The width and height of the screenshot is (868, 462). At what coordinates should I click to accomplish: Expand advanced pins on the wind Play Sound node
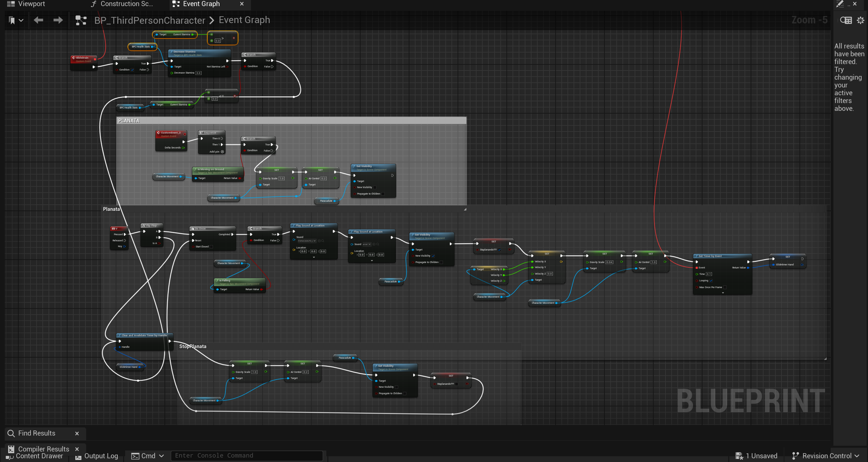click(372, 261)
